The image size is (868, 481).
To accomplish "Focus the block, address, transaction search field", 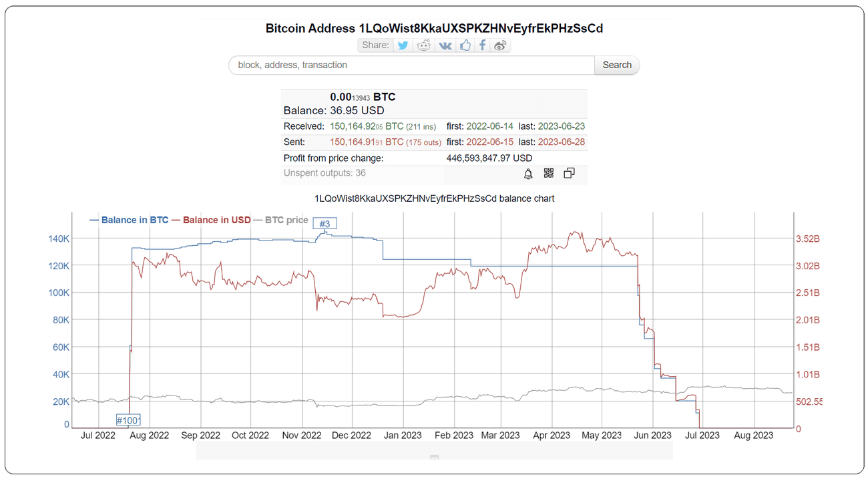I will click(411, 65).
